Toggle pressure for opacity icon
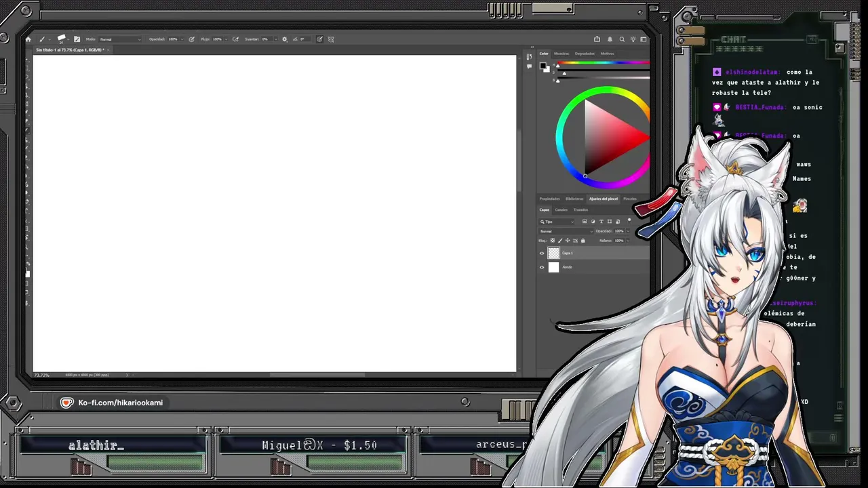Image resolution: width=868 pixels, height=488 pixels. point(192,39)
